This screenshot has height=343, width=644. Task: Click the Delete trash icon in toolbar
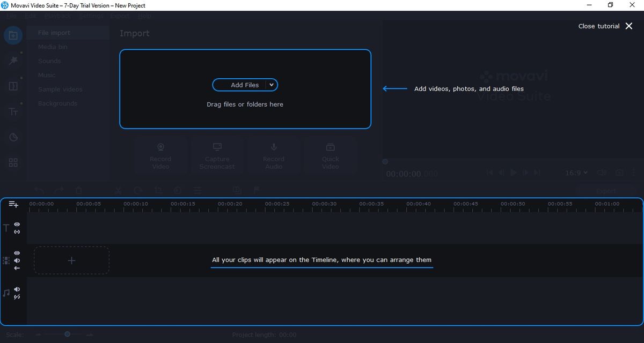tap(78, 190)
